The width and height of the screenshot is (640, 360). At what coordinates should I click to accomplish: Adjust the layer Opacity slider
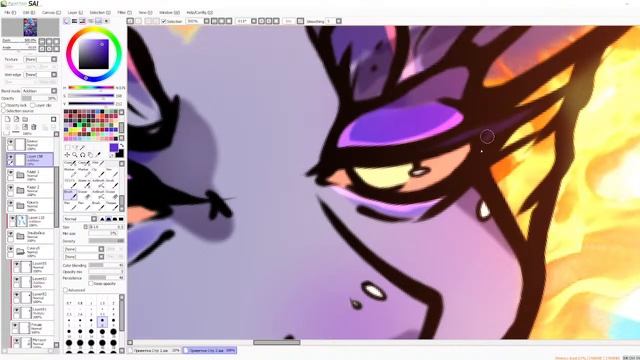pos(39,98)
